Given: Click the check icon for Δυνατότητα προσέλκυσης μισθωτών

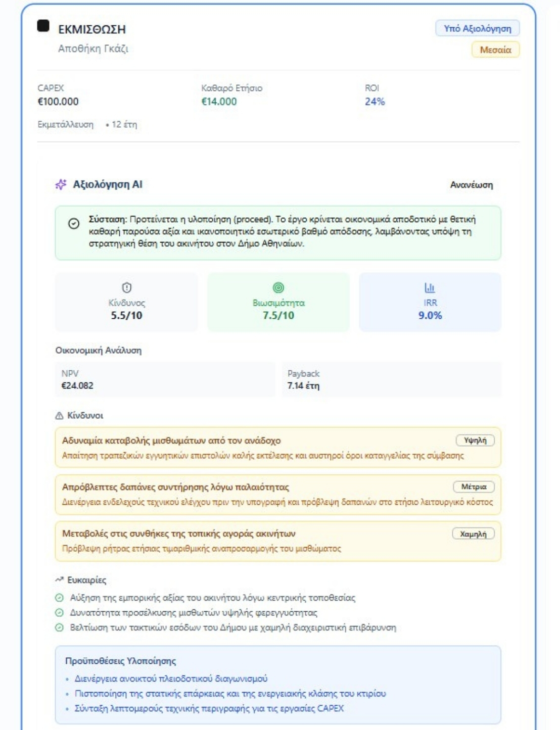Looking at the screenshot, I should tap(60, 613).
